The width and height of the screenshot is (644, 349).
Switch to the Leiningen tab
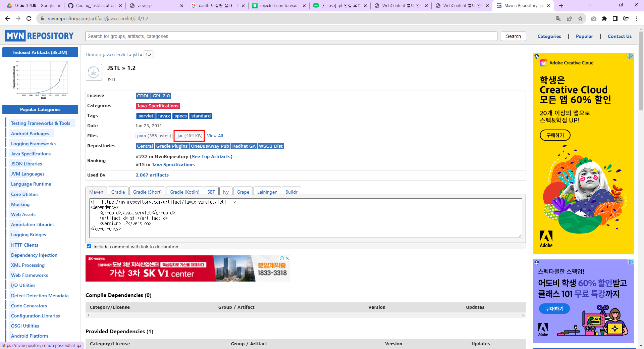point(267,192)
